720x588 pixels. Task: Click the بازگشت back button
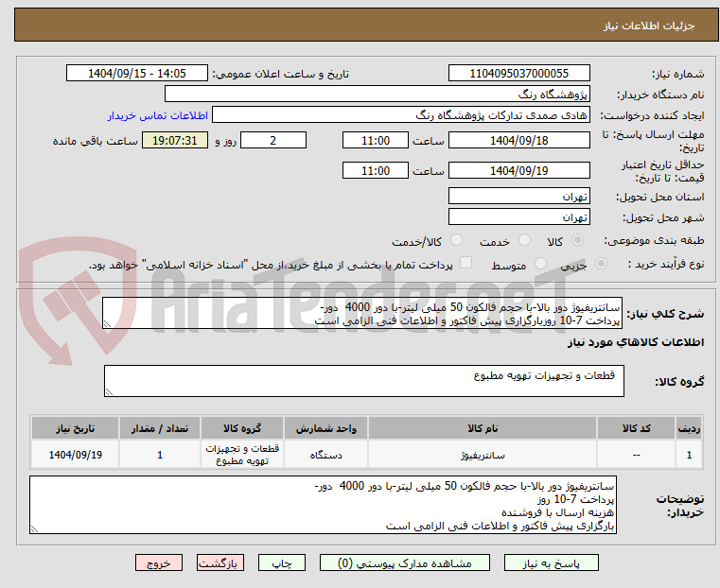pyautogui.click(x=220, y=562)
